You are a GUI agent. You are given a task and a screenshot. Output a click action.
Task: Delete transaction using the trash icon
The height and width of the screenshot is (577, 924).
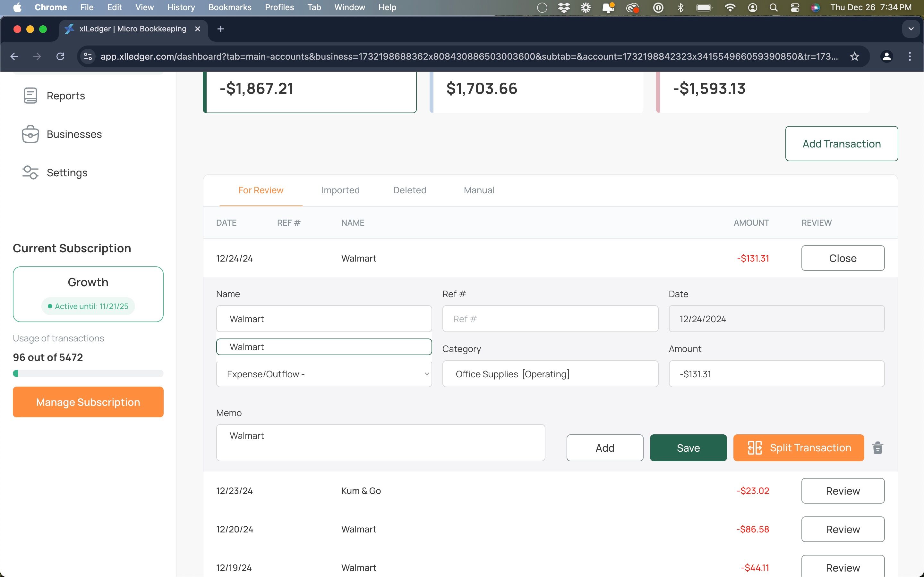click(878, 447)
